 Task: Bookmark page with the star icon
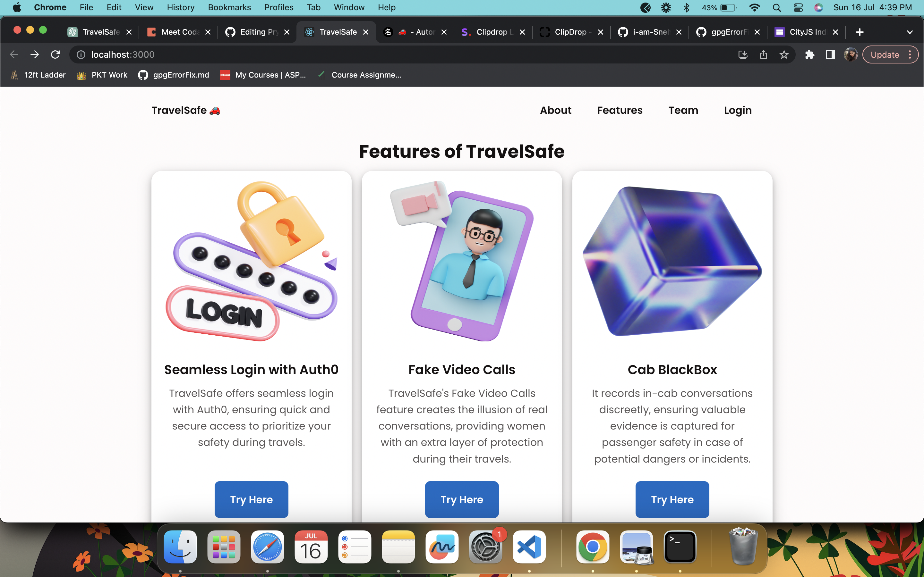pyautogui.click(x=784, y=54)
